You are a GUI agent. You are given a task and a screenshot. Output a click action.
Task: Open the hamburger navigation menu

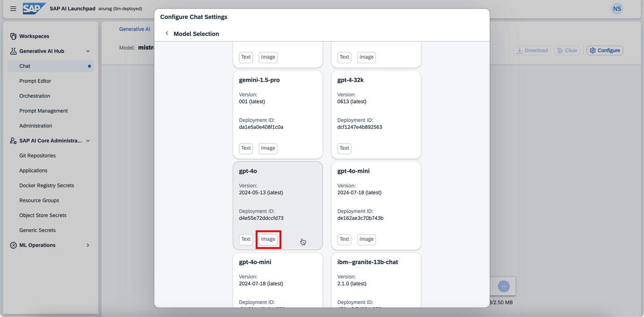click(x=13, y=9)
